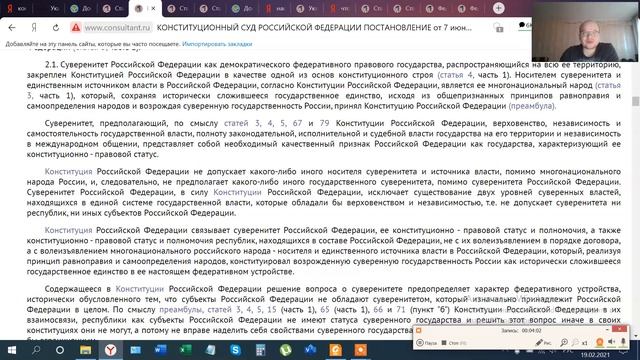
Task: Open a new tab with plus button
Action: (x=498, y=8)
